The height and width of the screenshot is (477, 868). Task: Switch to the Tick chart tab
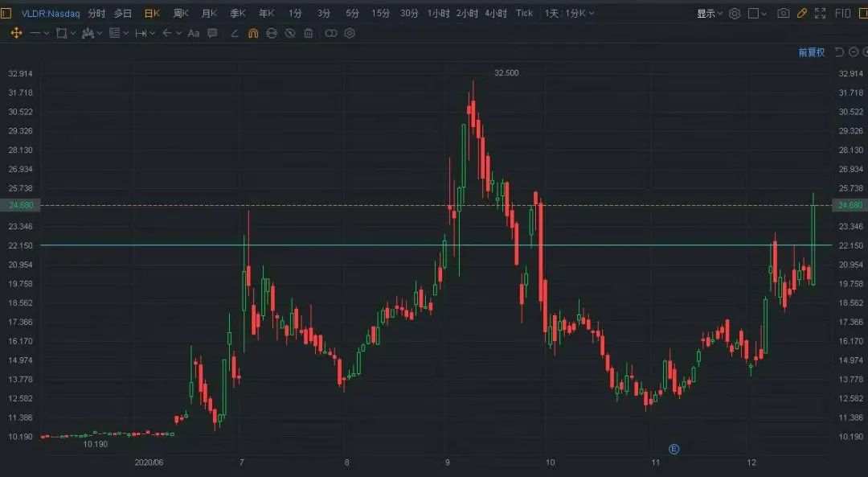point(524,14)
